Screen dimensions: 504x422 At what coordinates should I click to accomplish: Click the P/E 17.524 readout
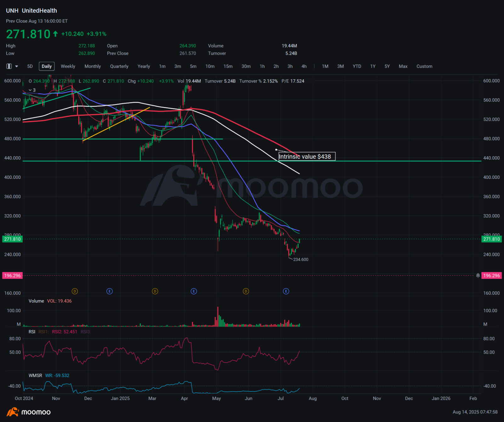pos(293,81)
